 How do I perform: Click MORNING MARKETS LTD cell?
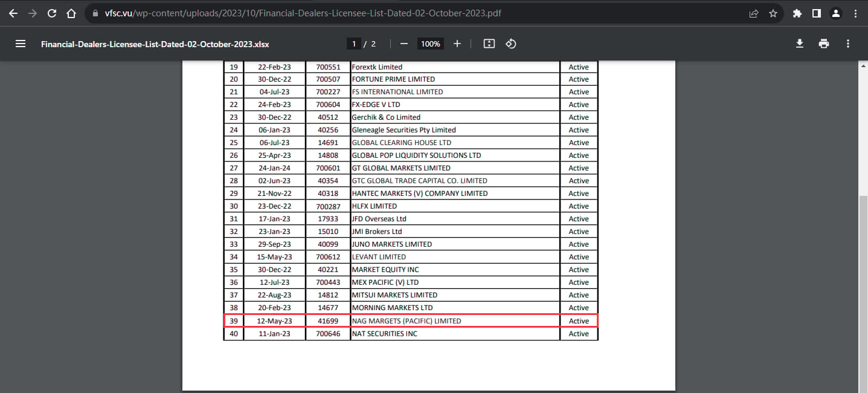pyautogui.click(x=455, y=308)
